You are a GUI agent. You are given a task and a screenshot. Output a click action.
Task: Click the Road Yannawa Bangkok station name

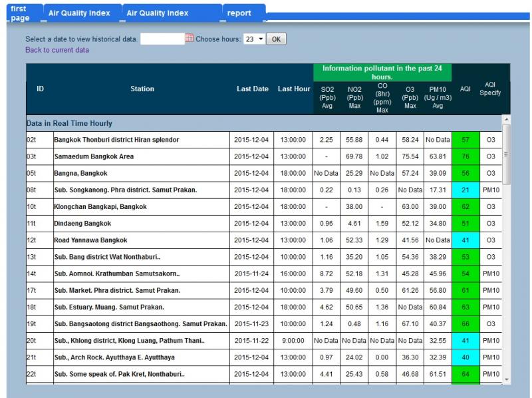click(90, 240)
